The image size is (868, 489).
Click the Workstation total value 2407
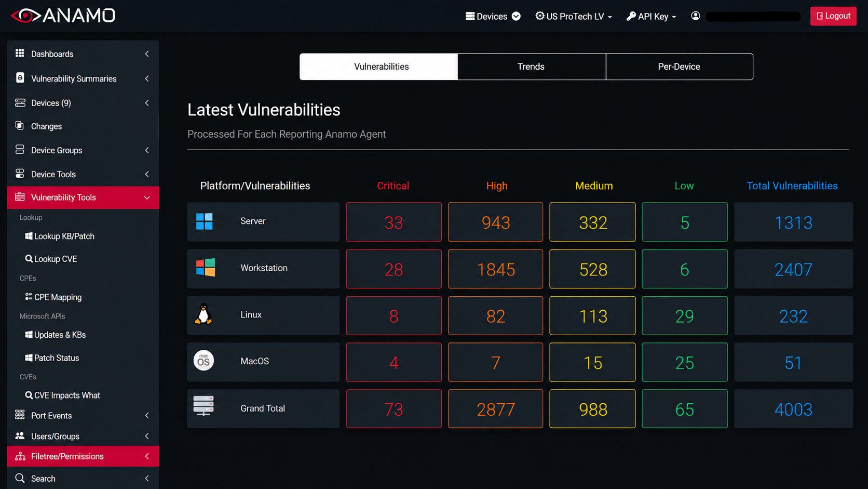(x=793, y=269)
